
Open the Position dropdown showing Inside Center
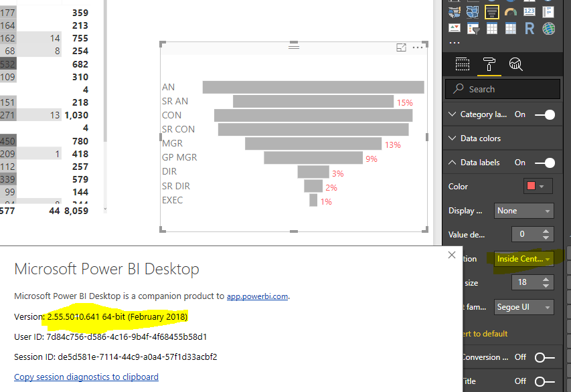[523, 259]
